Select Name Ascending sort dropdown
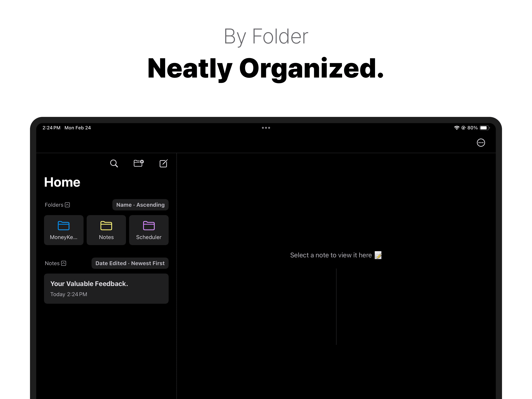532x399 pixels. click(x=140, y=205)
